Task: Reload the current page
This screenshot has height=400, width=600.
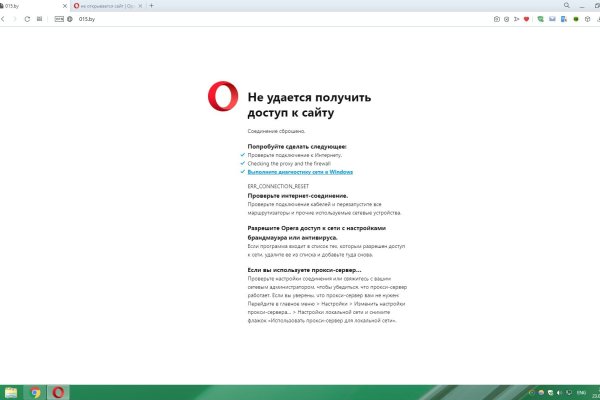Action: [x=28, y=18]
